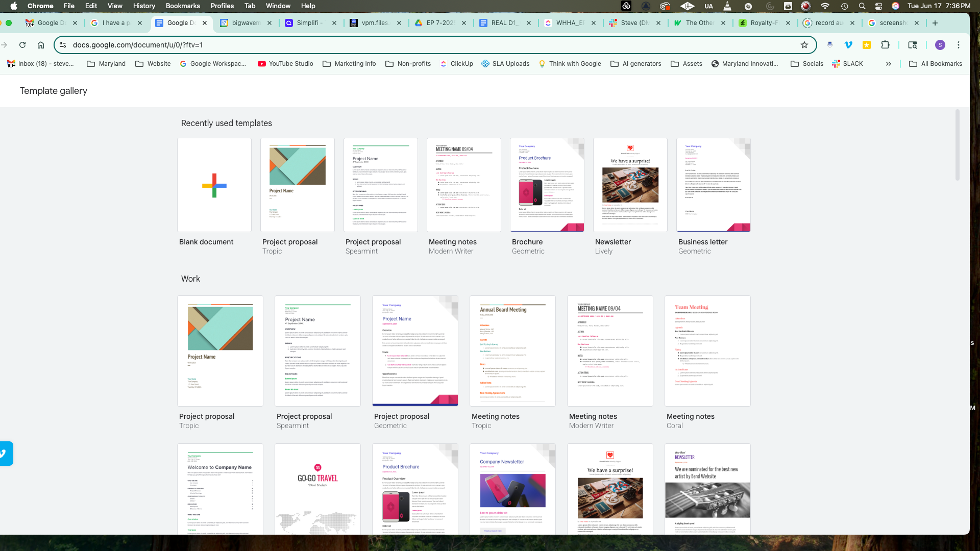This screenshot has height=551, width=980.
Task: Click the page reload icon
Action: [22, 45]
